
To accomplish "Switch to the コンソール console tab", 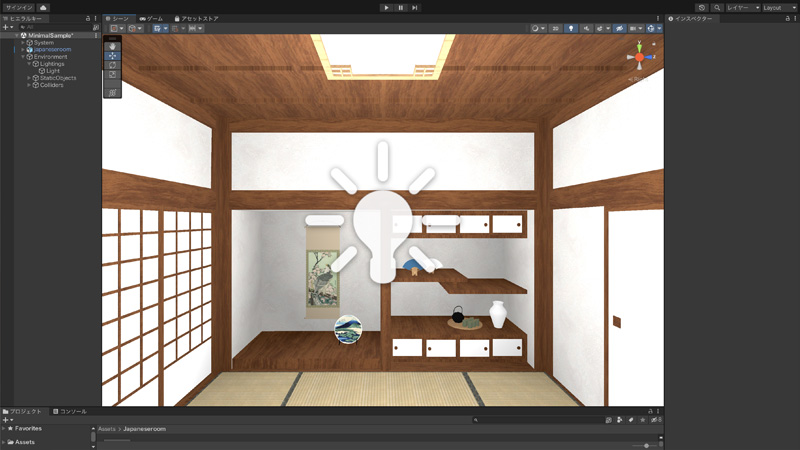I will click(x=70, y=411).
